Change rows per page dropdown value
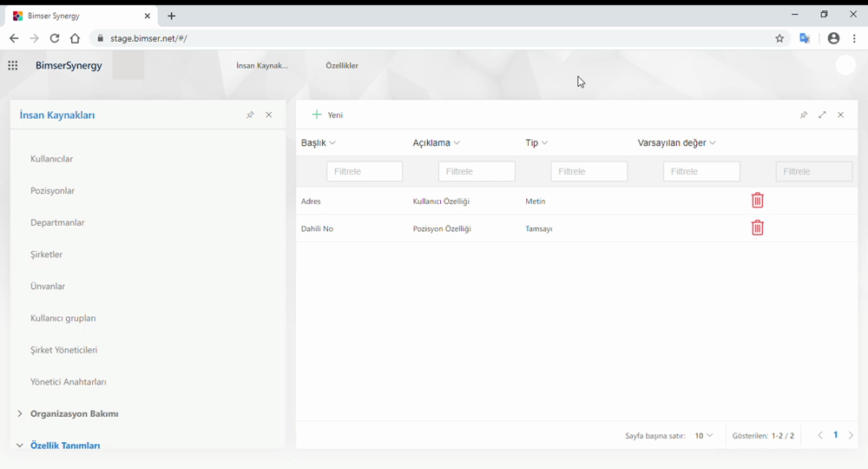Screen dimensions: 868x469 [704, 436]
